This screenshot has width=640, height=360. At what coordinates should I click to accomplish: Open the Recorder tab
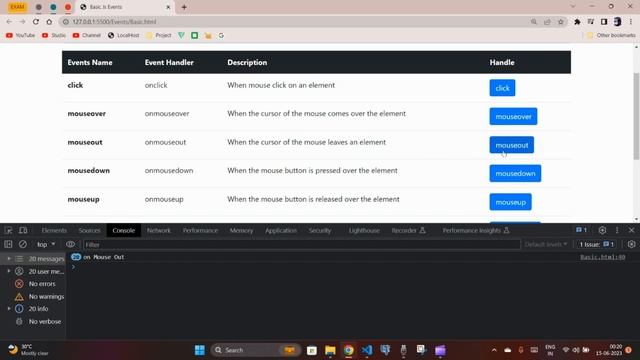pos(408,230)
